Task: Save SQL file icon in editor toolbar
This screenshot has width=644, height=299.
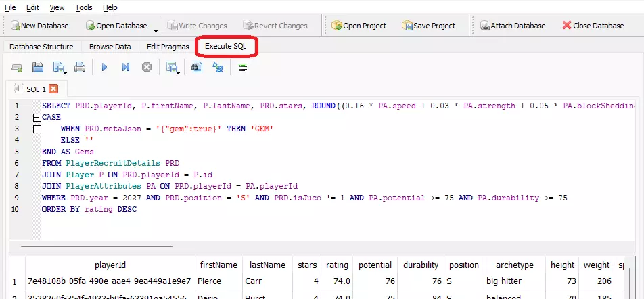Action: pyautogui.click(x=59, y=67)
